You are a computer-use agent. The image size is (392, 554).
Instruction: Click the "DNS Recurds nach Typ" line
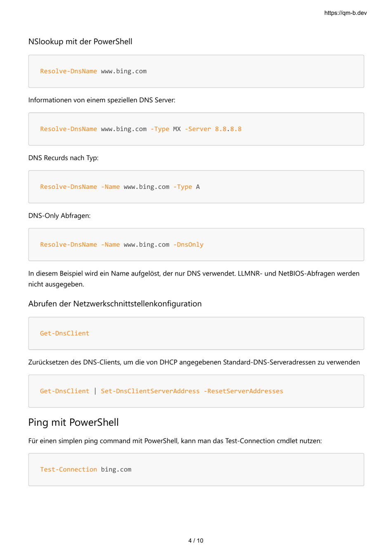point(63,158)
